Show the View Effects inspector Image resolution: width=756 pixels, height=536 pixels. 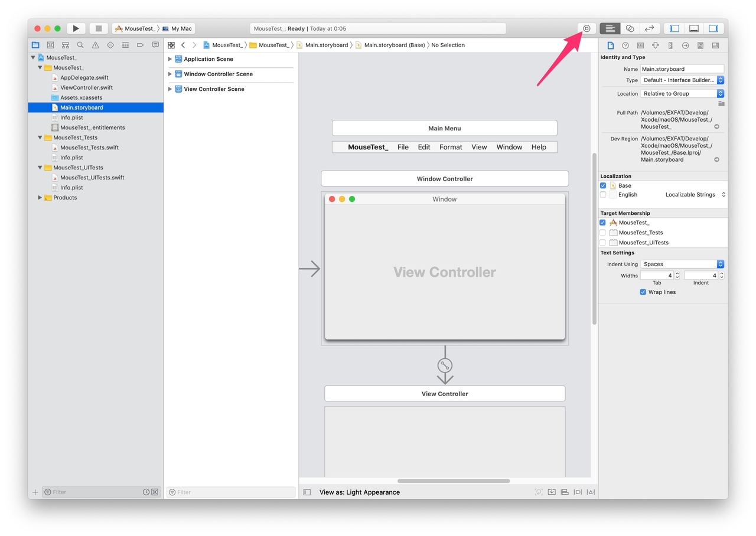[x=715, y=45]
